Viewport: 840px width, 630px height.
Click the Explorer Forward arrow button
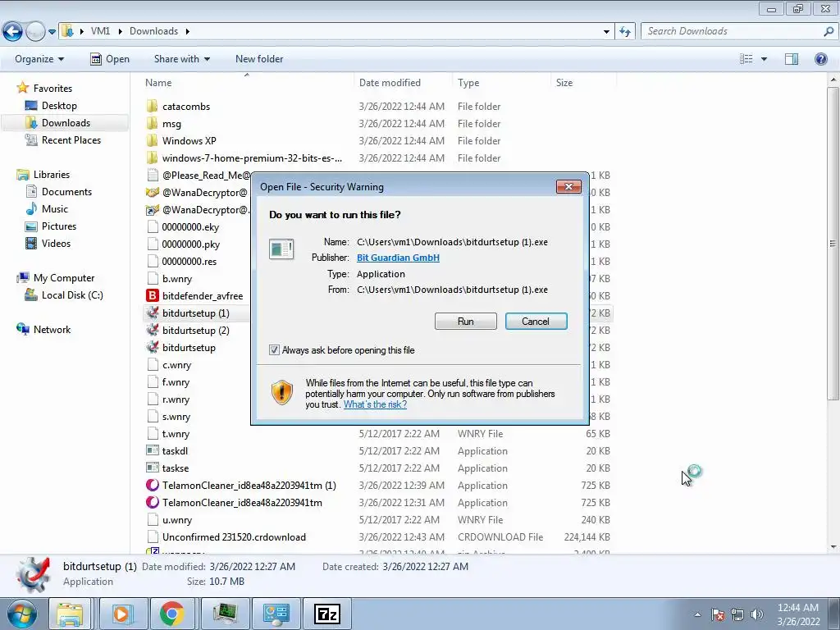(34, 32)
